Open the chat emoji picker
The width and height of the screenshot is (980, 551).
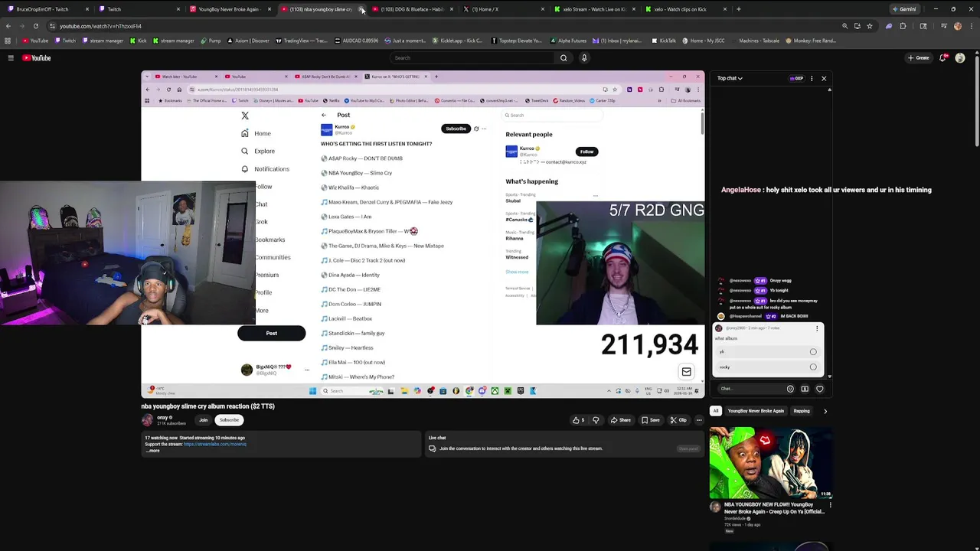pyautogui.click(x=790, y=389)
